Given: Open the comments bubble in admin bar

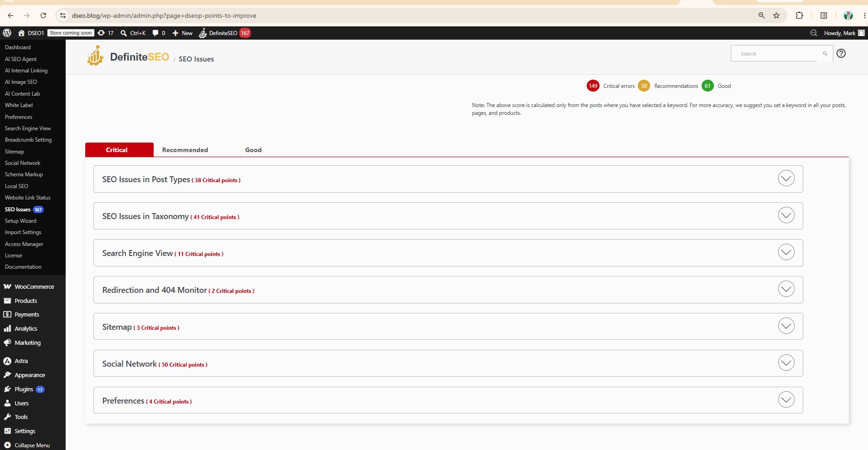Looking at the screenshot, I should tap(159, 33).
